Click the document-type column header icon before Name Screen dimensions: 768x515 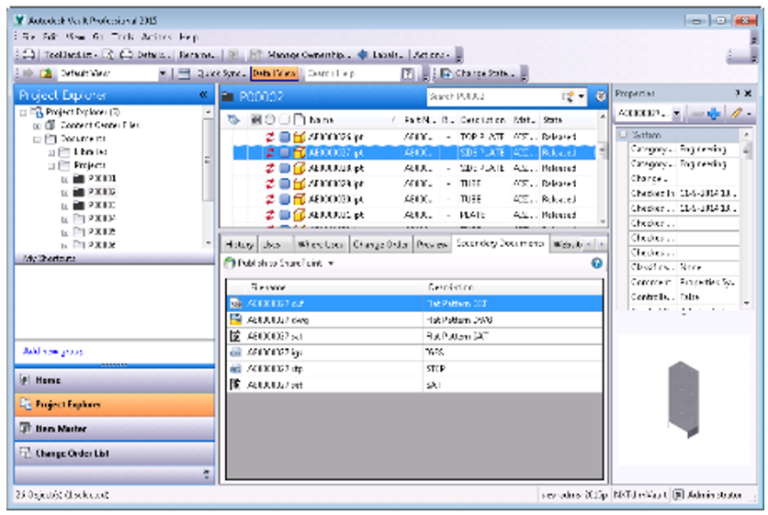pyautogui.click(x=299, y=120)
